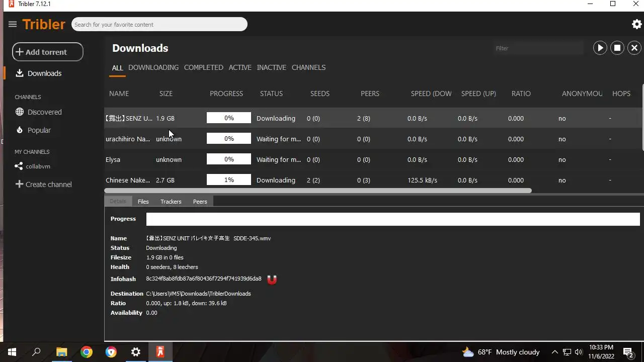Image resolution: width=644 pixels, height=362 pixels.
Task: Show hidden system tray icons
Action: (554, 352)
